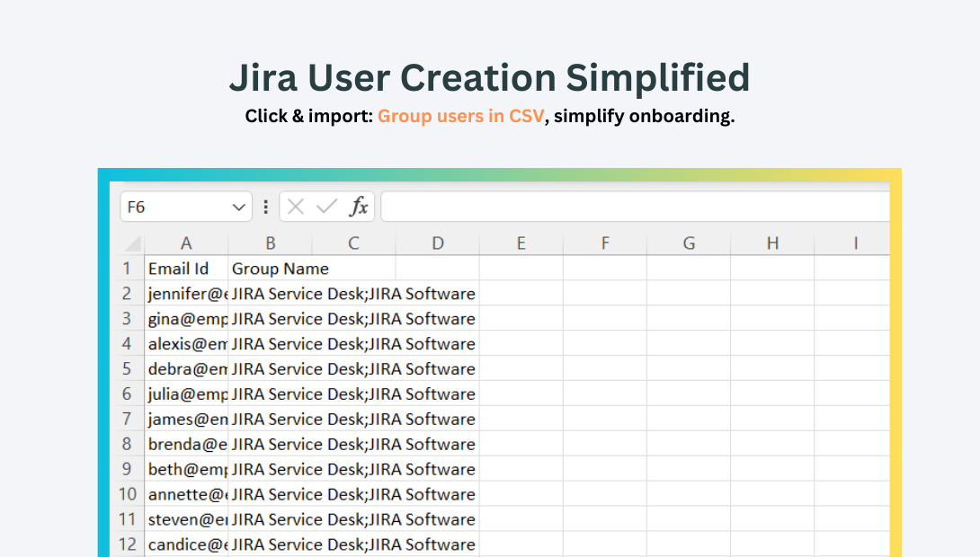Click the 'Email Id' header cell
Viewport: 980px width, 557px height.
[186, 269]
